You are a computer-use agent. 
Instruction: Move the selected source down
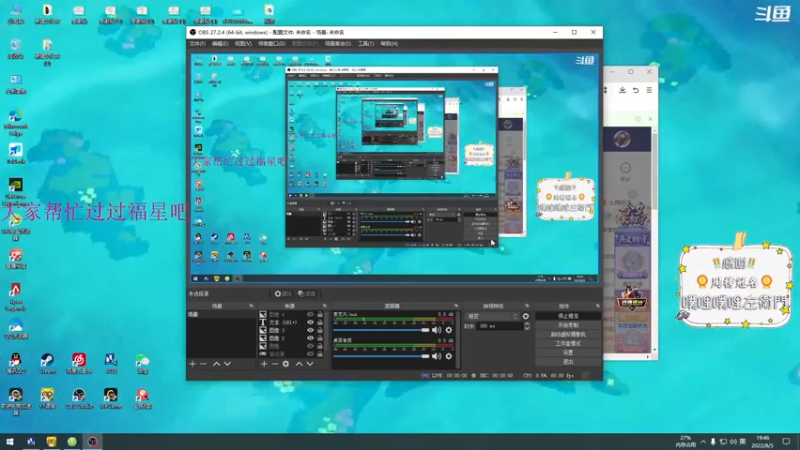click(x=310, y=364)
